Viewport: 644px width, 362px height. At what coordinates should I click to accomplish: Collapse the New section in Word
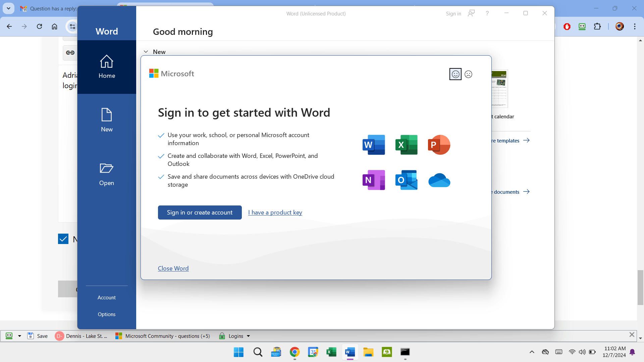click(146, 51)
